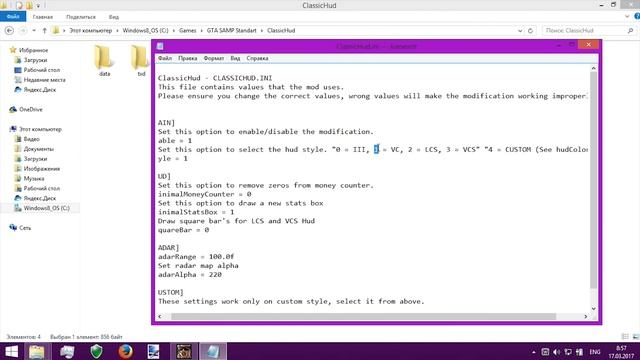This screenshot has width=640, height=360.
Task: Open the Вид menu in Notepad
Action: 235,58
